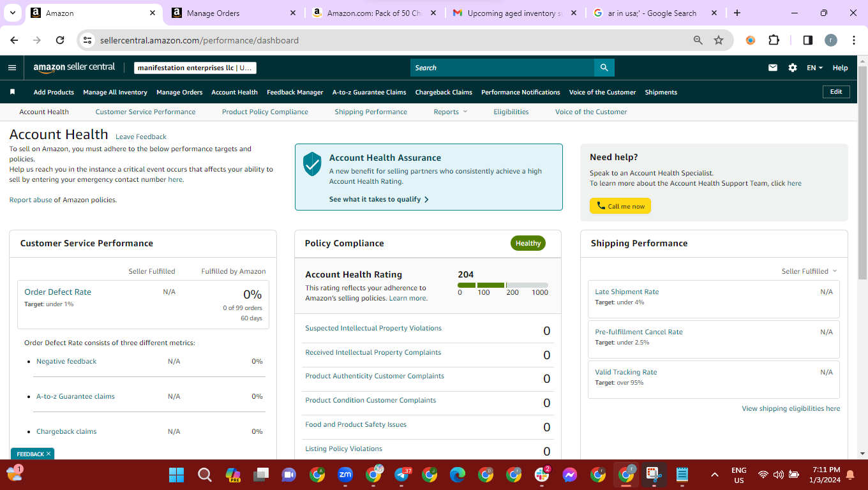
Task: Open Windows taskbar Search
Action: point(205,475)
